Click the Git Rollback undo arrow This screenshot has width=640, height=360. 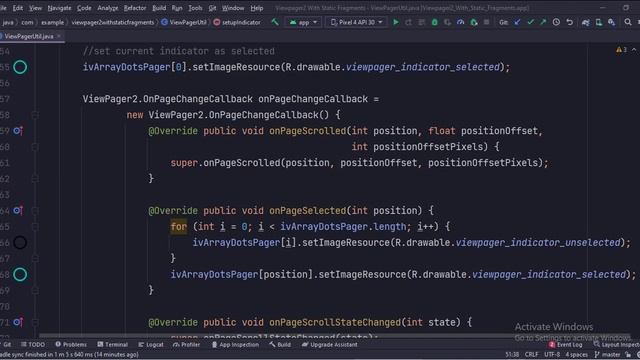click(569, 22)
